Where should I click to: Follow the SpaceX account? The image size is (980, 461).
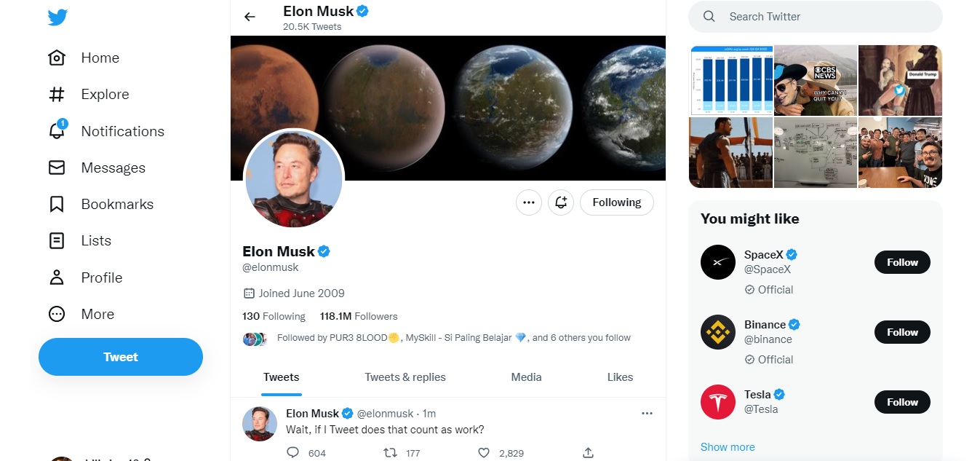[x=902, y=262]
